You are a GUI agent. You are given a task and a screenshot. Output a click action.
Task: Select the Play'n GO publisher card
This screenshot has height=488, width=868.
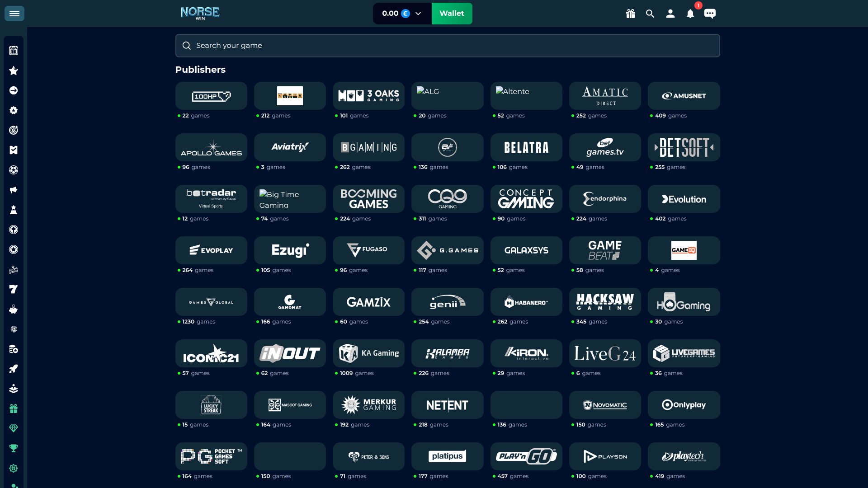526,456
